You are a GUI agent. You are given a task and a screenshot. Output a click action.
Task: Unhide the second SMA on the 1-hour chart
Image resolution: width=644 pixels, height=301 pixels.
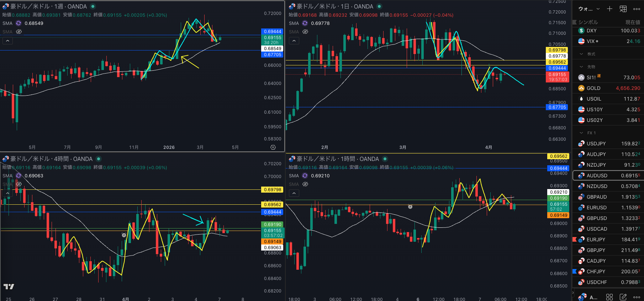click(x=305, y=184)
